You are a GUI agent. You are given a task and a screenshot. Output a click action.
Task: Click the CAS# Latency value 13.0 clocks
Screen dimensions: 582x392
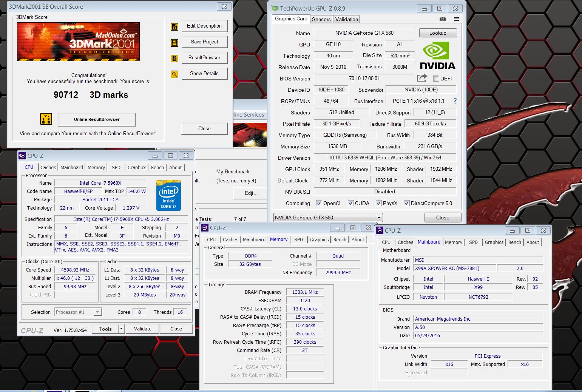click(305, 309)
